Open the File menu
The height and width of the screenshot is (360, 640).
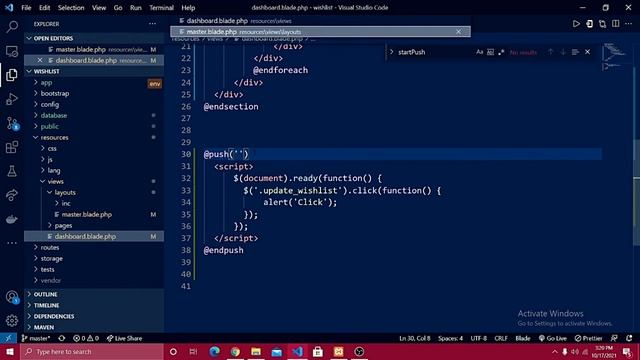click(26, 8)
